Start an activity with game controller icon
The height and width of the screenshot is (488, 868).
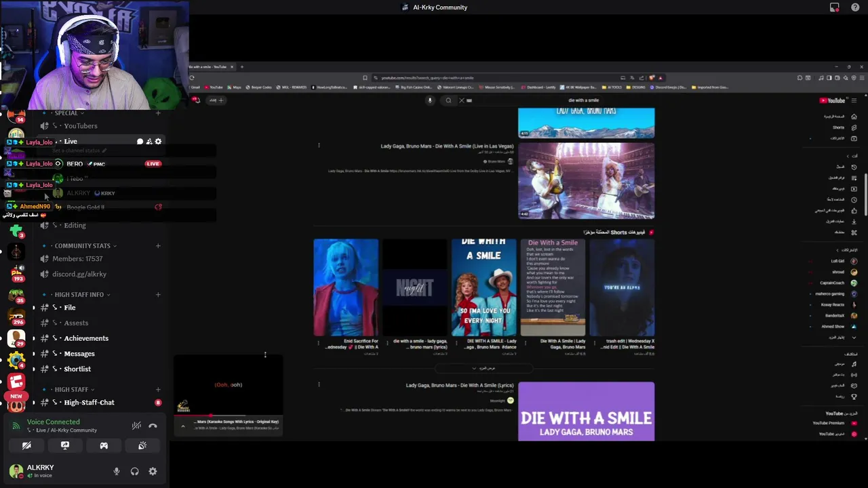104,445
